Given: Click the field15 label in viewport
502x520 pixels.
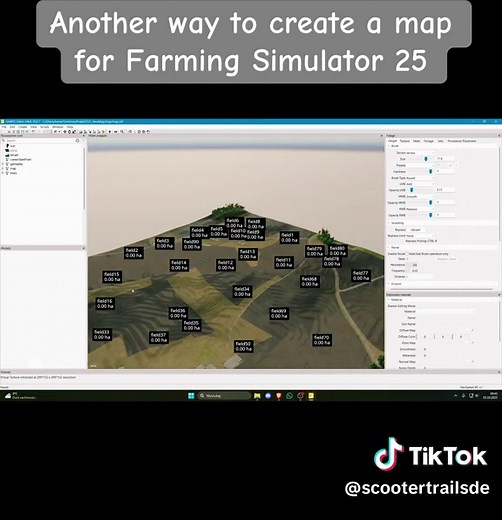Looking at the screenshot, I should click(112, 277).
